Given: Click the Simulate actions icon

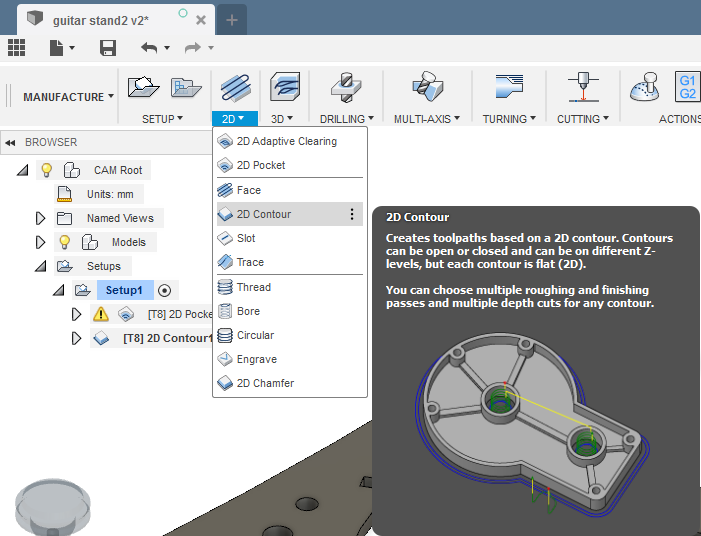Looking at the screenshot, I should point(644,87).
